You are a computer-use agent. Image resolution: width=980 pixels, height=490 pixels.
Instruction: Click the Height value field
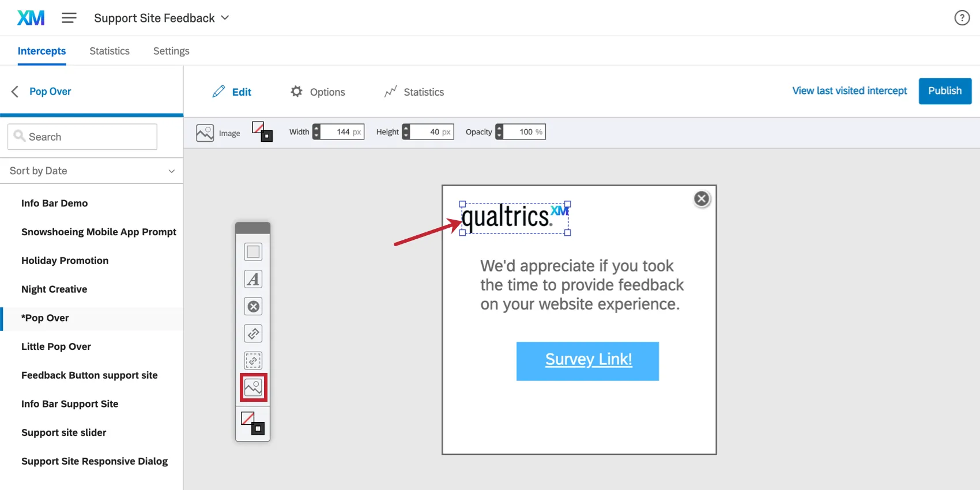[x=432, y=132]
